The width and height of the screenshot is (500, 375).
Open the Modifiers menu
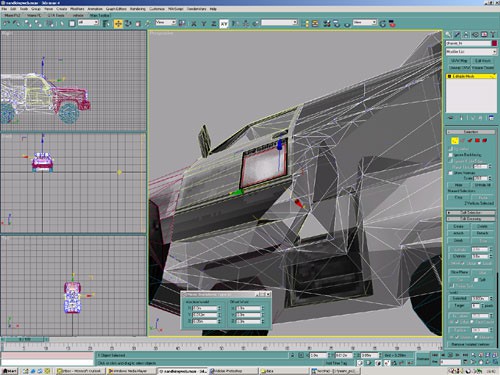77,9
